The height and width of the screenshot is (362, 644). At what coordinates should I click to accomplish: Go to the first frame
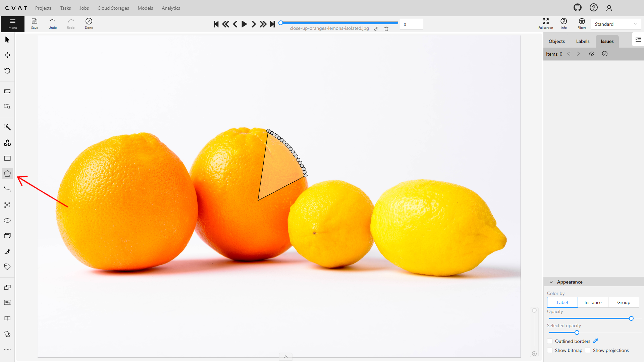(216, 24)
